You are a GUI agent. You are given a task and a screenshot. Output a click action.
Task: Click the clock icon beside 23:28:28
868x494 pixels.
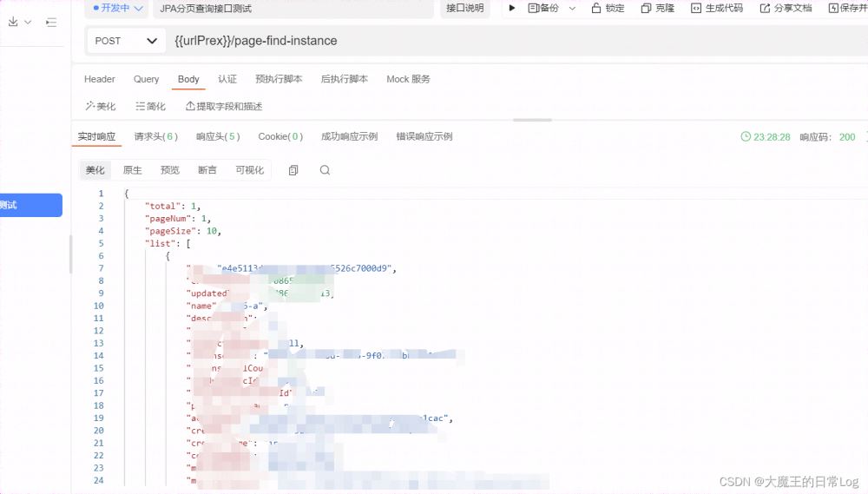[746, 137]
